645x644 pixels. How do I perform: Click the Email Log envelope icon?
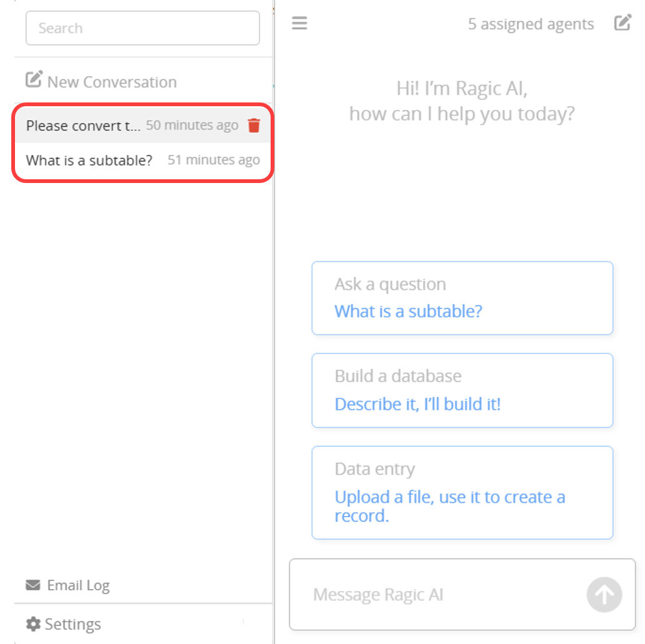pos(32,585)
